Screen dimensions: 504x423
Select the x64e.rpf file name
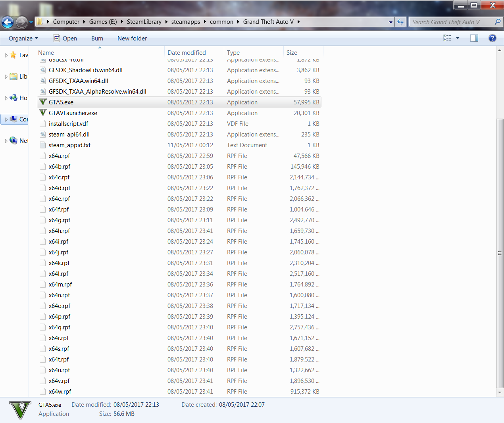tap(60, 198)
